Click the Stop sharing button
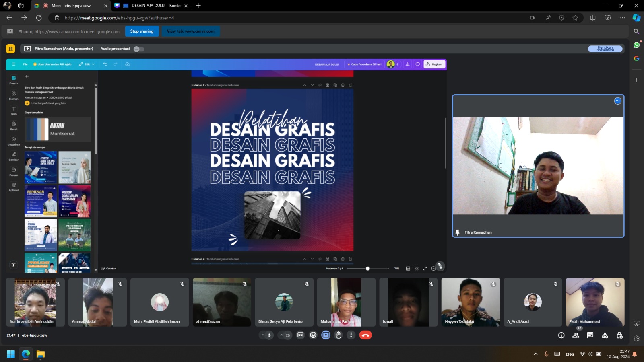 point(142,31)
